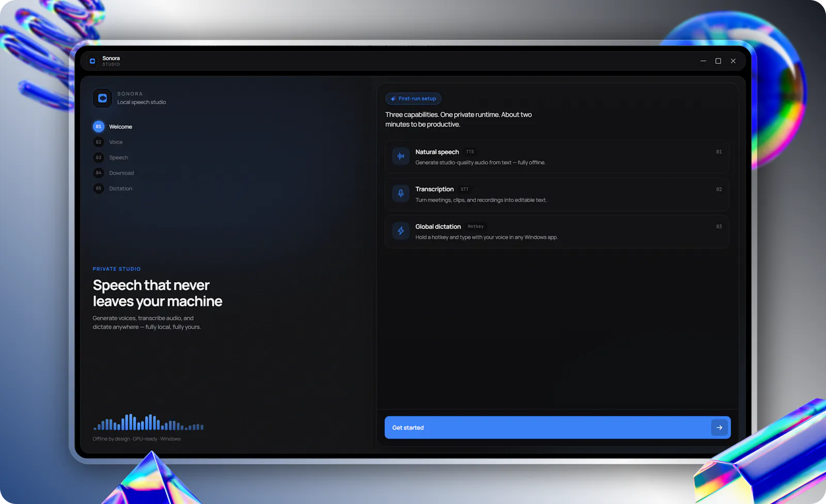826x504 pixels.
Task: Click 'Generate studio-quality audio from text' description
Action: (x=480, y=162)
